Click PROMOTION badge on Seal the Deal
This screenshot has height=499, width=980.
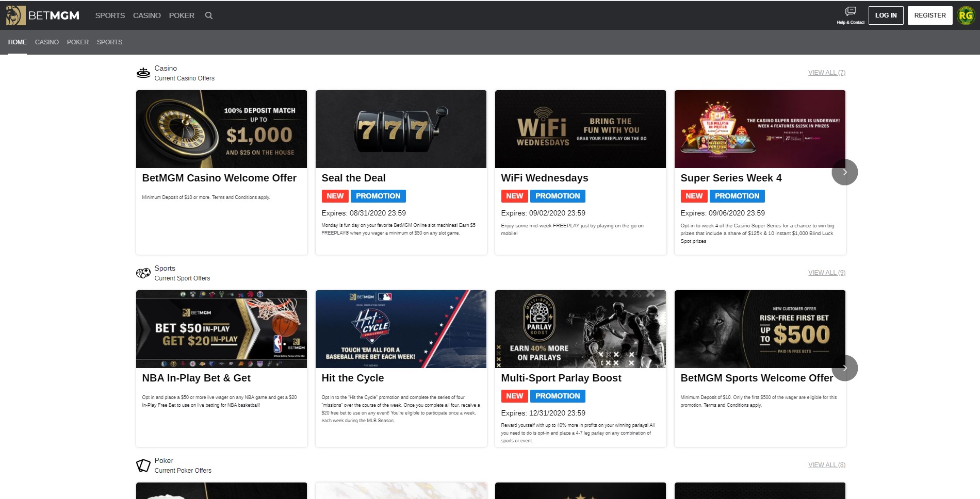point(378,196)
